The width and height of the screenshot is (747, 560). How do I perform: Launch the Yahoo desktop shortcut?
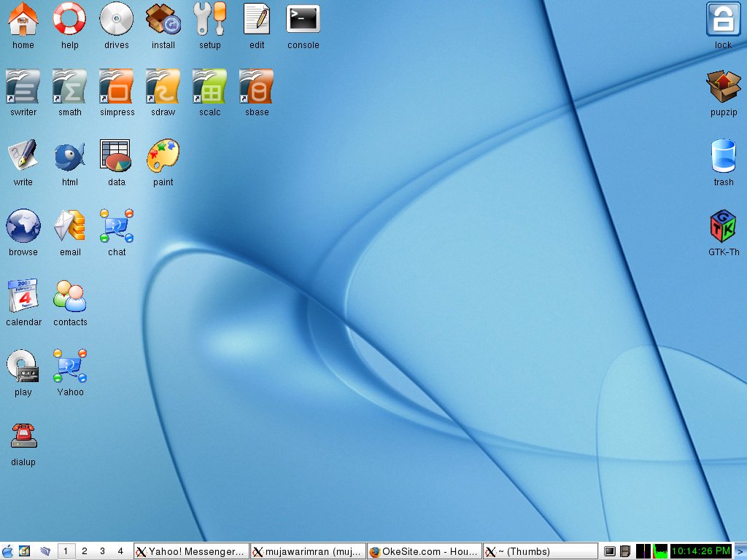pos(70,366)
